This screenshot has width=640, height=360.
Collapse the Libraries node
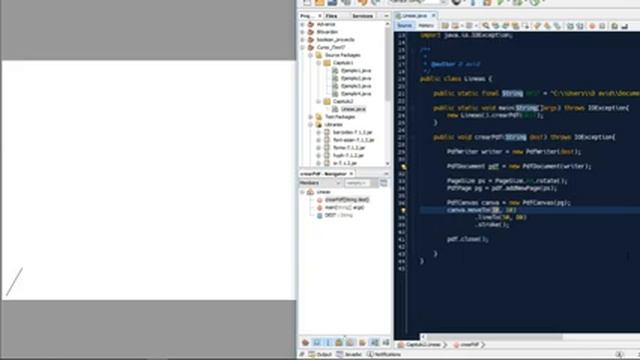point(311,124)
